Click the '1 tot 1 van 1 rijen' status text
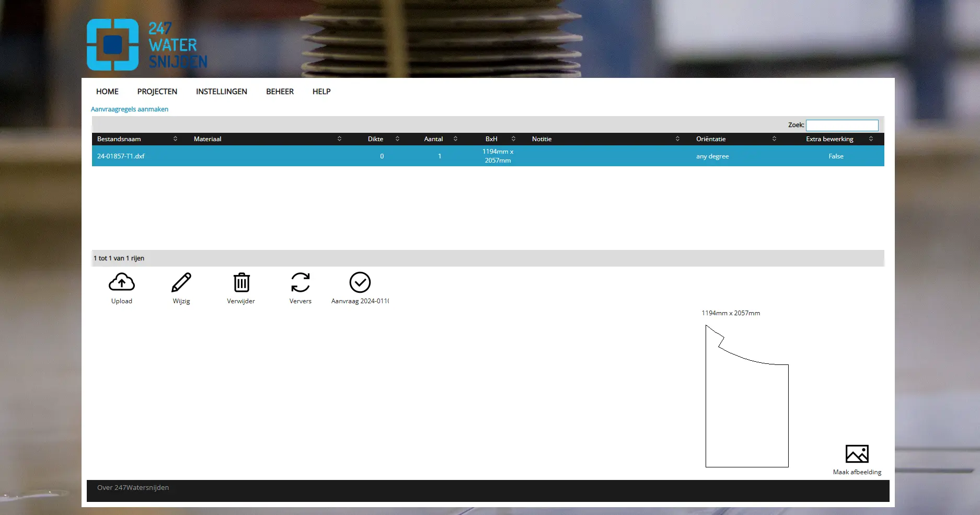This screenshot has width=980, height=515. (x=119, y=258)
